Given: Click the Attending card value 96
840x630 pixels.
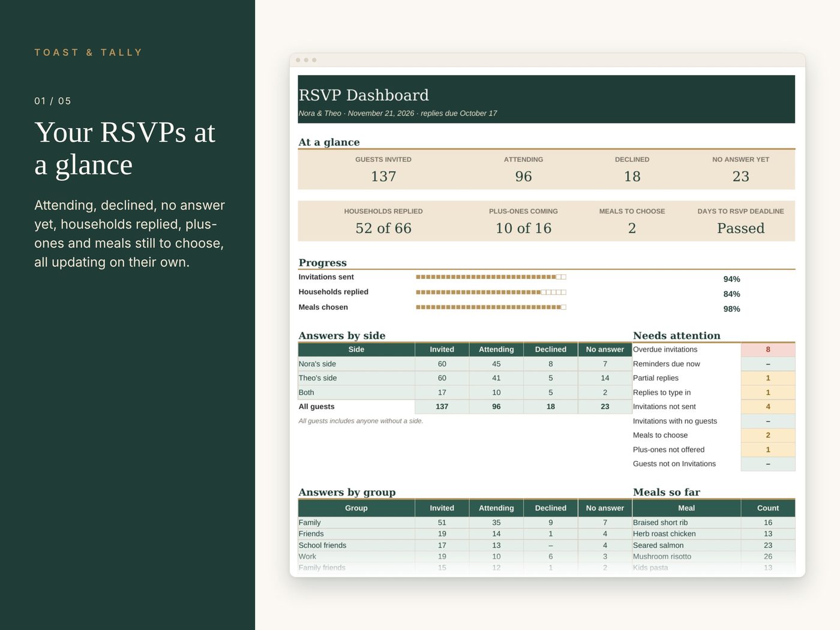Looking at the screenshot, I should click(523, 176).
